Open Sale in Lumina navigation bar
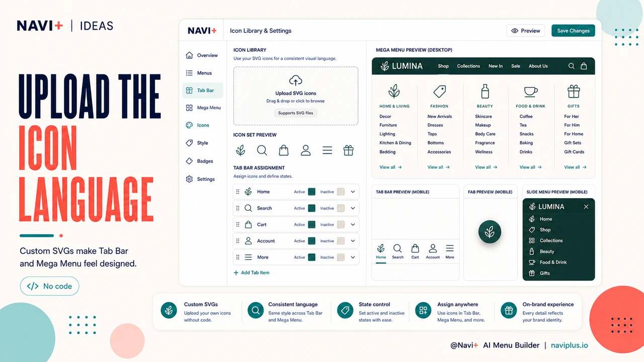The width and height of the screenshot is (644, 362). tap(516, 66)
